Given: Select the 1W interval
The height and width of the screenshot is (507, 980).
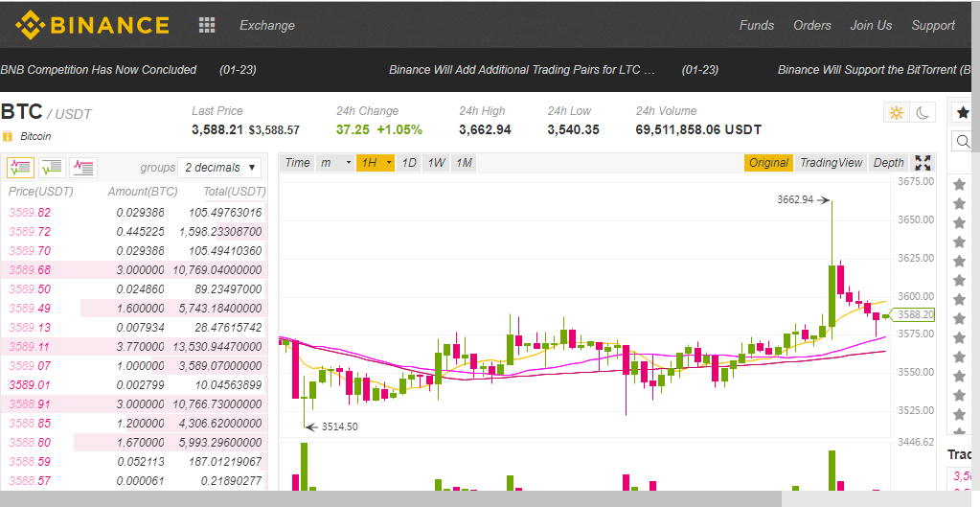Looking at the screenshot, I should coord(436,163).
